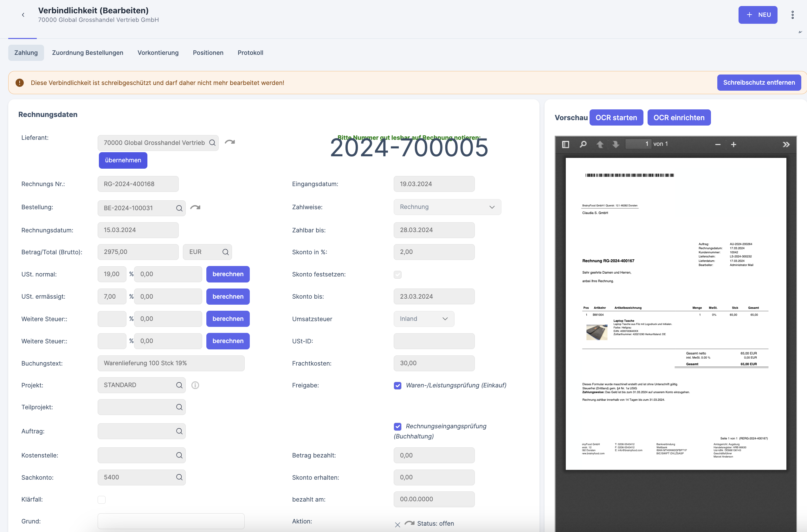Zoom in PDF preview with plus

[733, 145]
